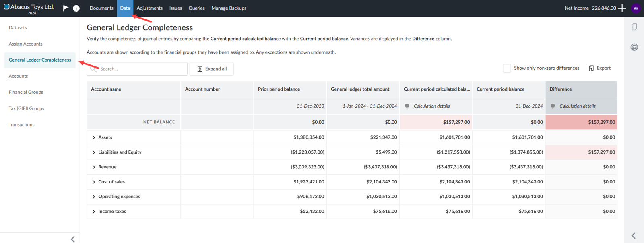
Task: Click the Difference column Calculation details lightbulb
Action: coord(553,106)
